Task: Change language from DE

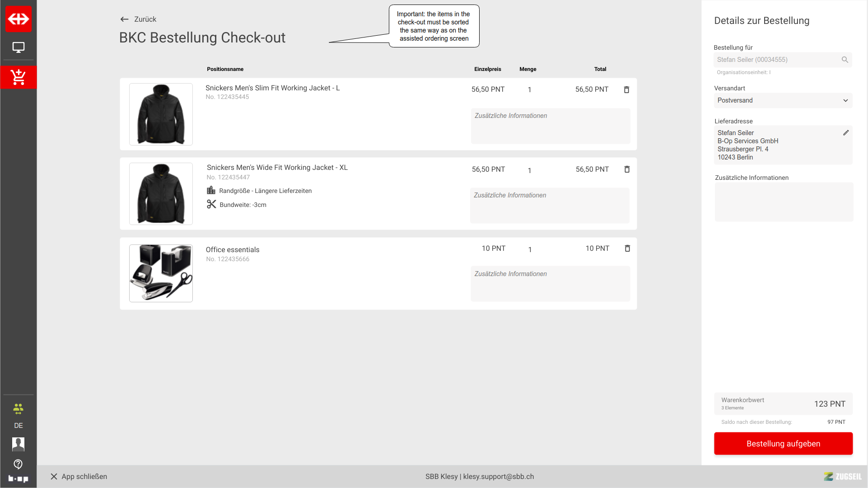Action: pyautogui.click(x=18, y=426)
